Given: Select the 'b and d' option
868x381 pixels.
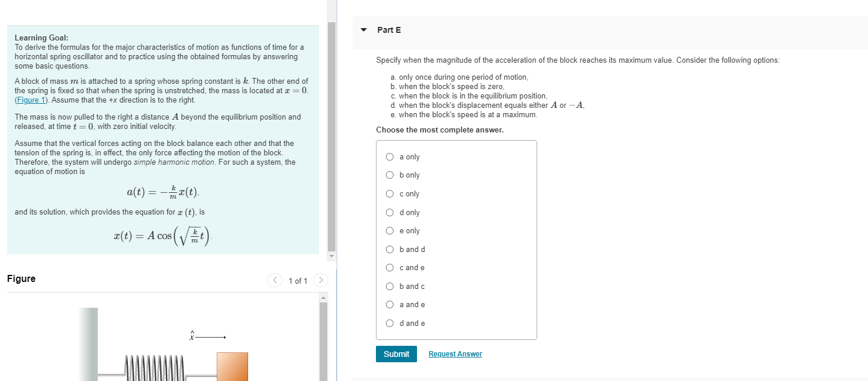Looking at the screenshot, I should click(x=389, y=249).
